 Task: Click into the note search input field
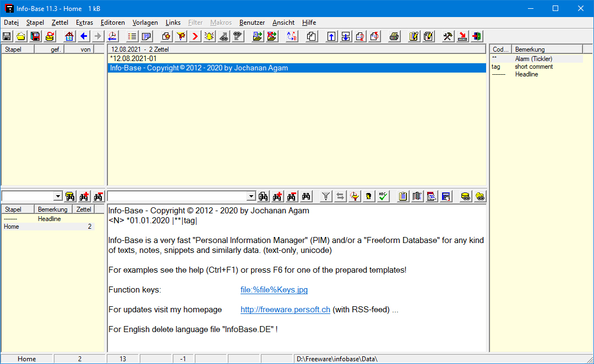pos(177,196)
